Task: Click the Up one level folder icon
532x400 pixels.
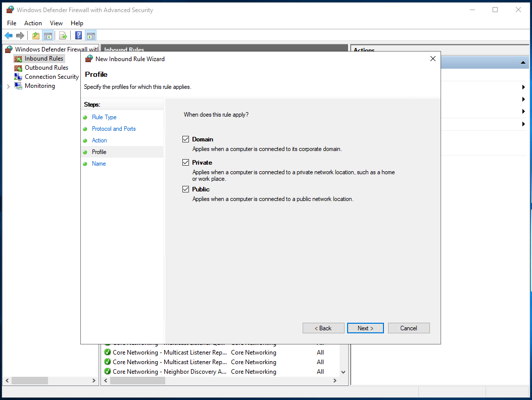Action: [x=36, y=35]
